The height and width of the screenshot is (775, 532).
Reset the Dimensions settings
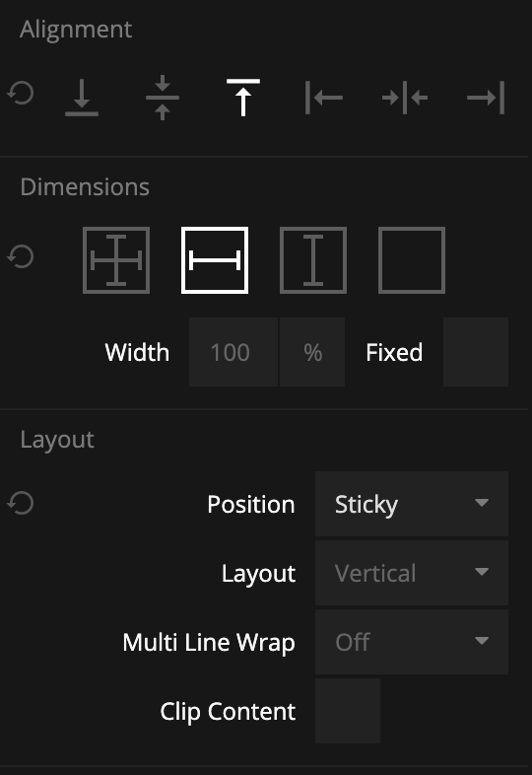click(21, 256)
